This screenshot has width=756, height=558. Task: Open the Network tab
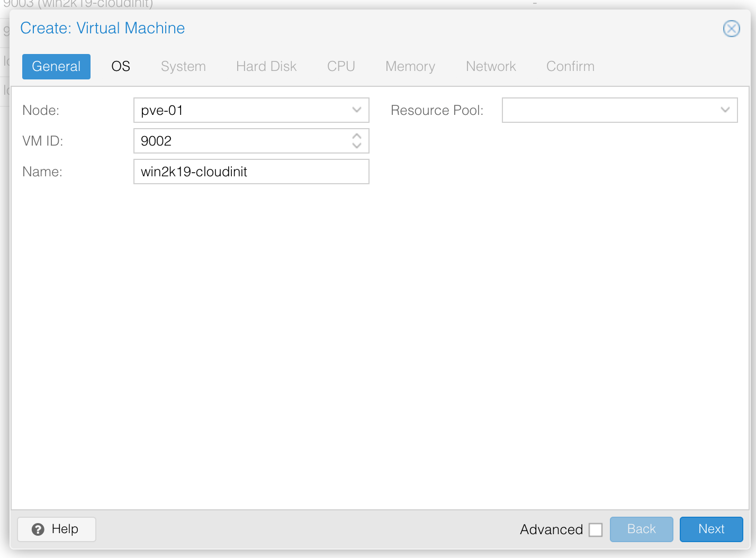point(490,66)
